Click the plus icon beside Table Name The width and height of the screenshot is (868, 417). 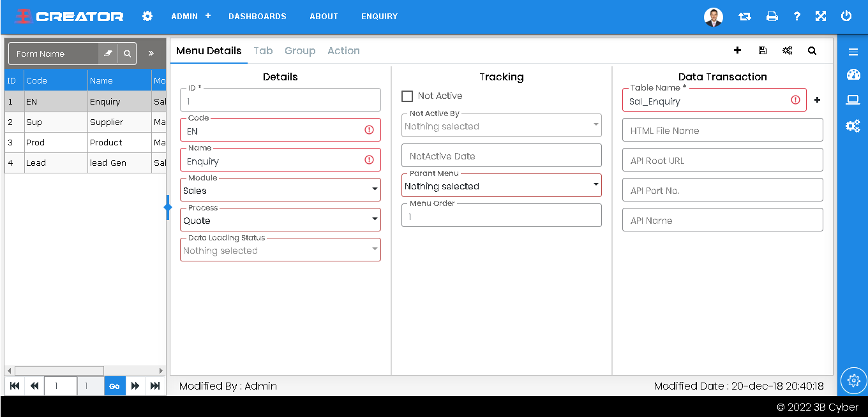point(817,100)
